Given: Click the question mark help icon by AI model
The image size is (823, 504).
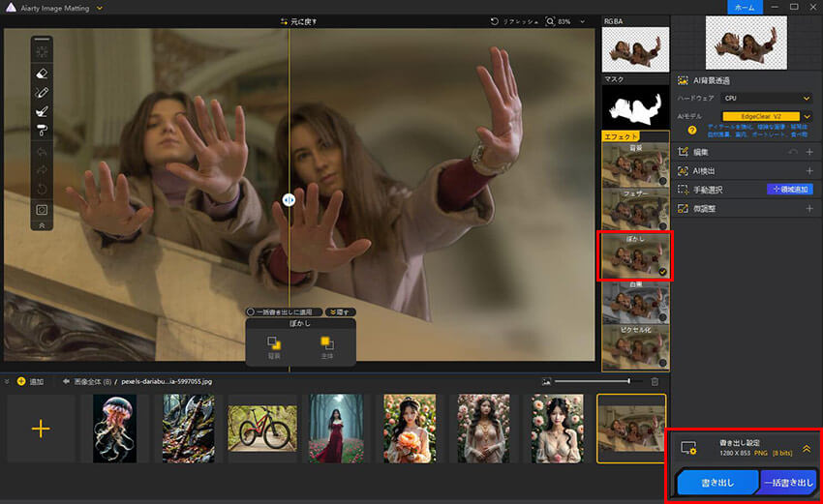Looking at the screenshot, I should click(x=692, y=130).
